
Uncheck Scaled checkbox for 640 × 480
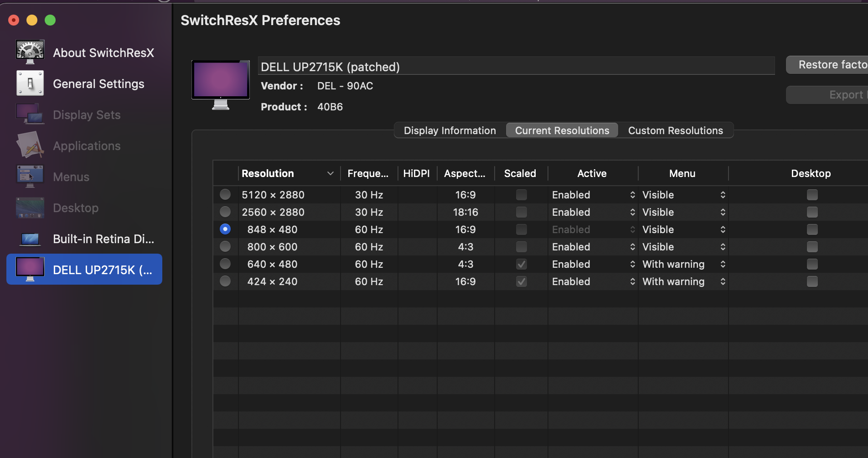[x=522, y=264]
